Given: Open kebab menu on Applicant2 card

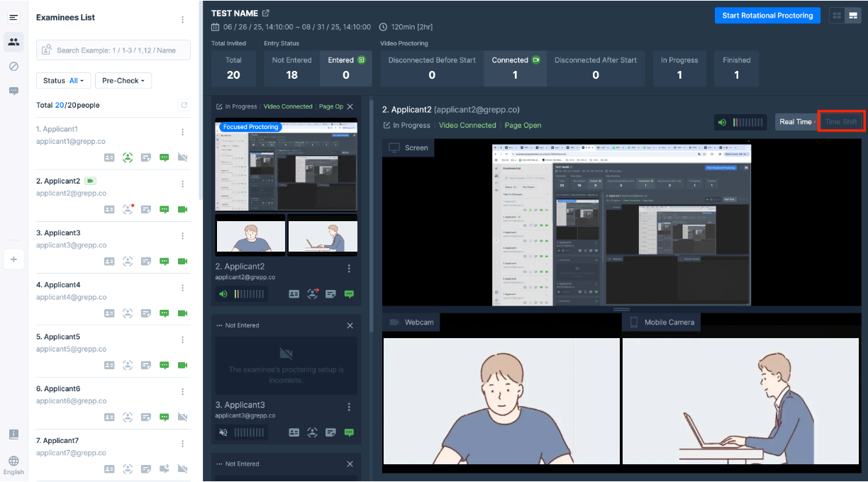Looking at the screenshot, I should [x=349, y=269].
